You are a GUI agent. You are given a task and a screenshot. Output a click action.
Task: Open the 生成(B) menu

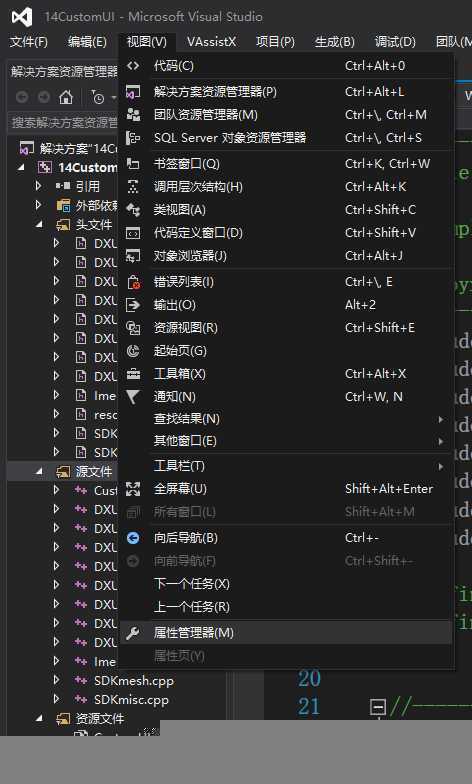coord(335,42)
